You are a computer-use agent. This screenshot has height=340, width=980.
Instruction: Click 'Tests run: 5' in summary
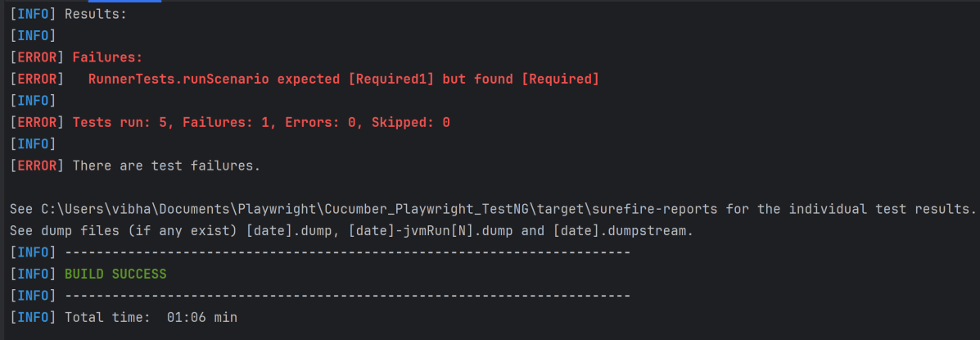(x=120, y=123)
